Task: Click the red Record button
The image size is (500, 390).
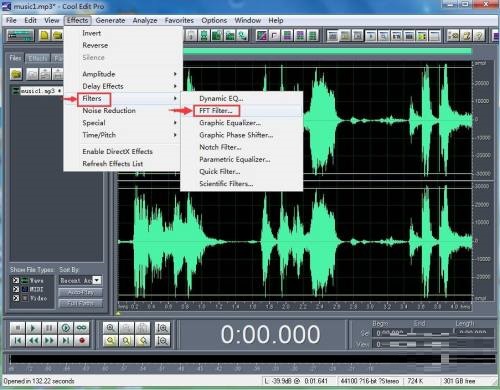Action: 82,341
